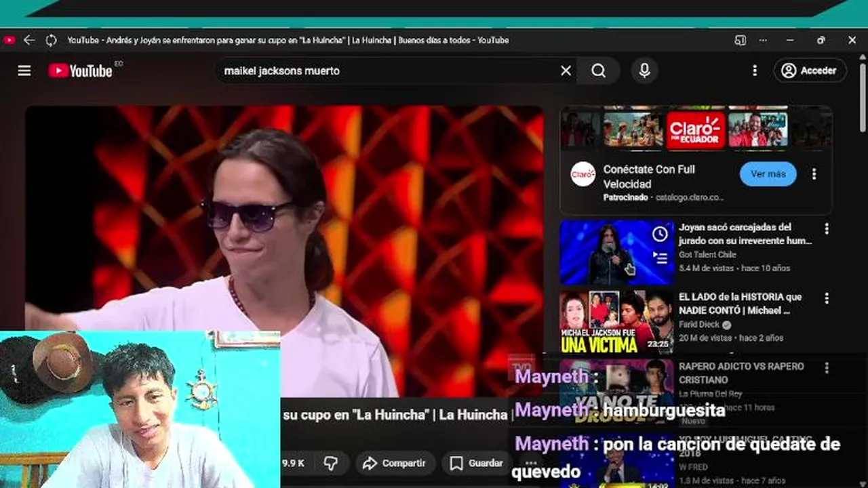Open the W FRED channel name
868x488 pixels.
tap(692, 466)
